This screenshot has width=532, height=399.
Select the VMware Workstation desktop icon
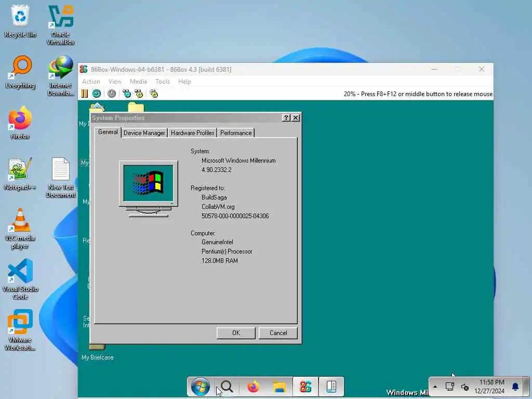[20, 330]
